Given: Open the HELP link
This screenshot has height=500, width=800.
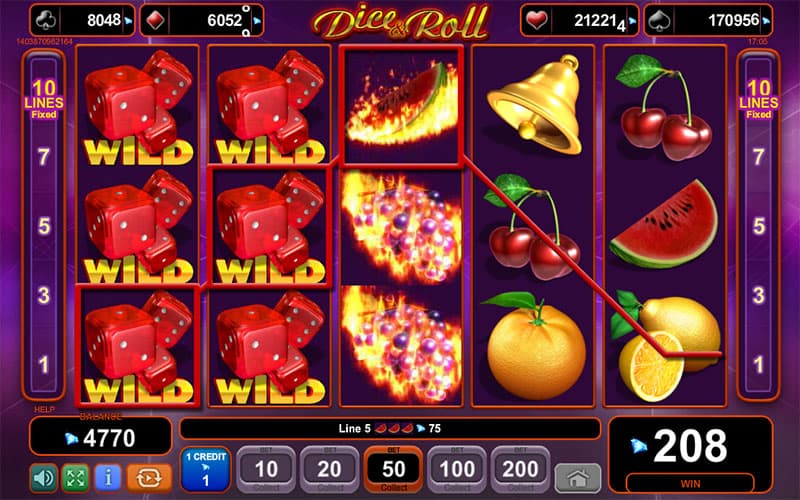Looking at the screenshot, I should [44, 409].
